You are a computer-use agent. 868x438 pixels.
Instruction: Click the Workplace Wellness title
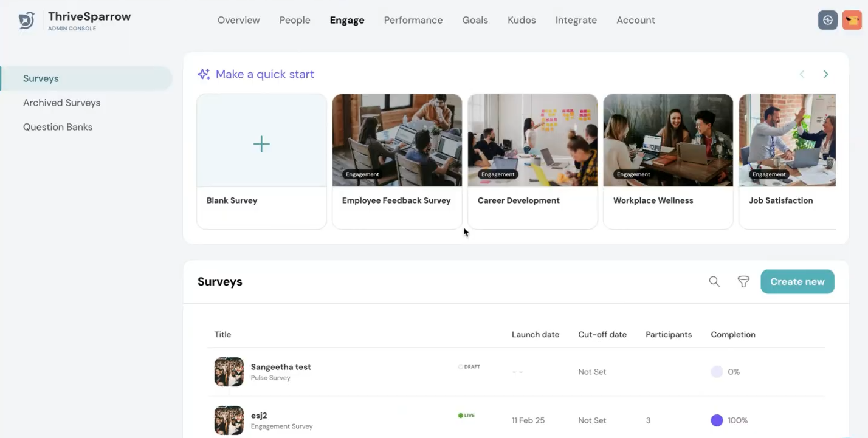653,200
